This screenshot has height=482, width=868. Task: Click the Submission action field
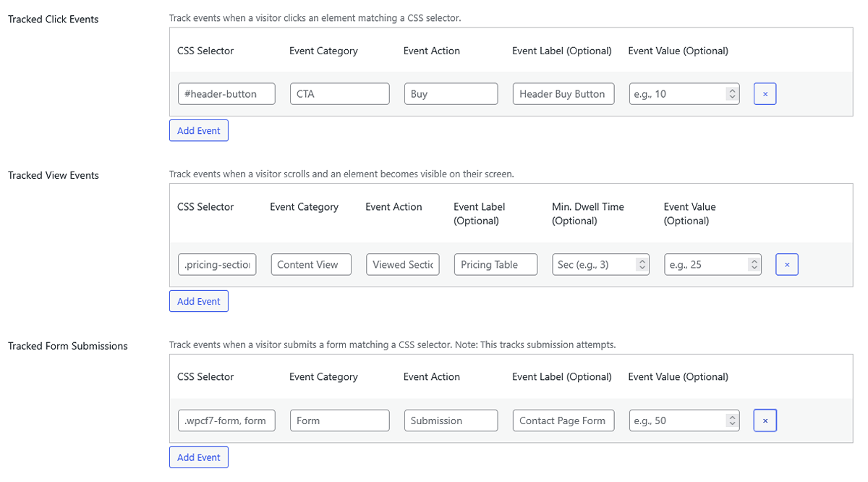pyautogui.click(x=451, y=420)
